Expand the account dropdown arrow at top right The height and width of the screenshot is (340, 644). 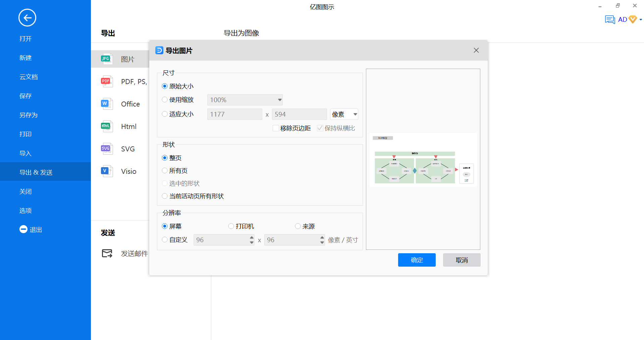641,19
